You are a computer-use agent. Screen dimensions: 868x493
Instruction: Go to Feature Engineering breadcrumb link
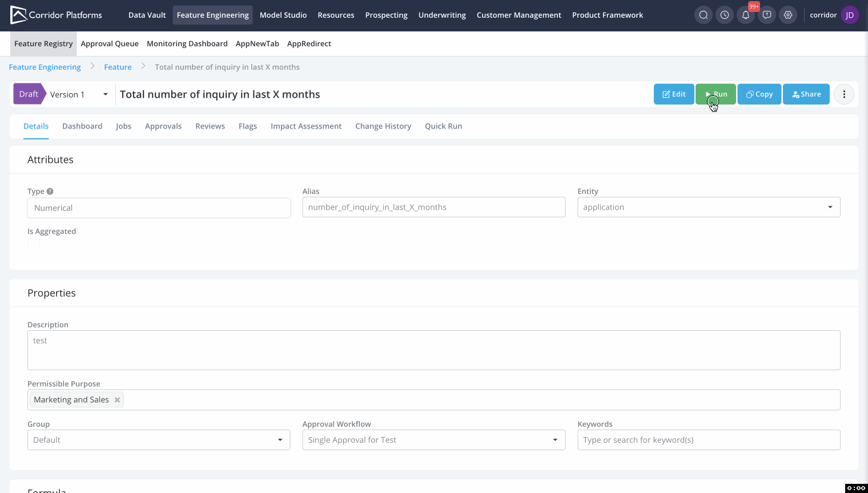click(x=45, y=67)
